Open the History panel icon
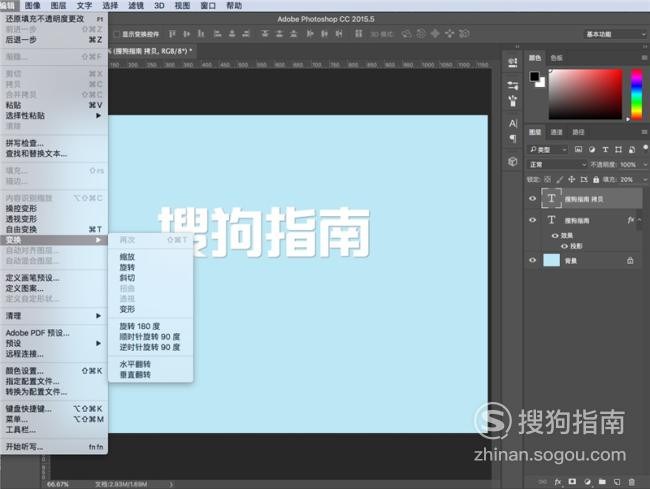This screenshot has height=489, width=650. [513, 63]
